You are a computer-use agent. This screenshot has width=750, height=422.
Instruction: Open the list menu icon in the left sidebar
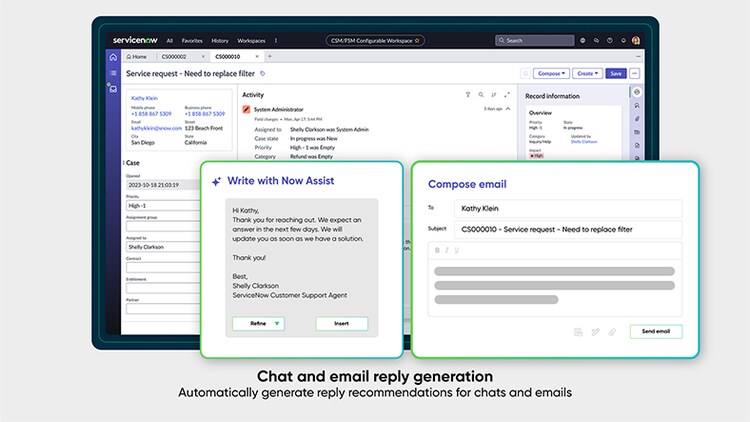coord(113,73)
